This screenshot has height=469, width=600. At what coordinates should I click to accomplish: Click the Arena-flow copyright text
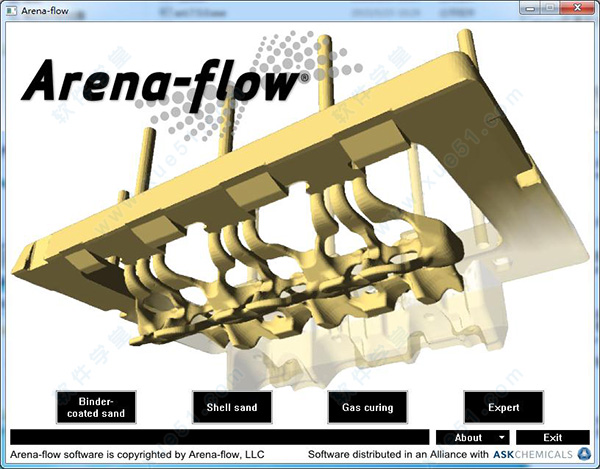pos(137,455)
